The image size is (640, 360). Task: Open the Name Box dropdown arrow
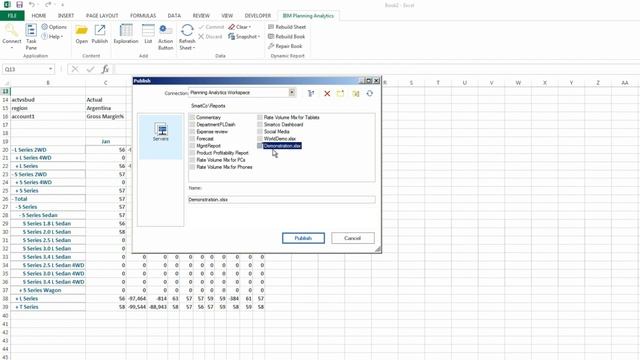(50, 69)
